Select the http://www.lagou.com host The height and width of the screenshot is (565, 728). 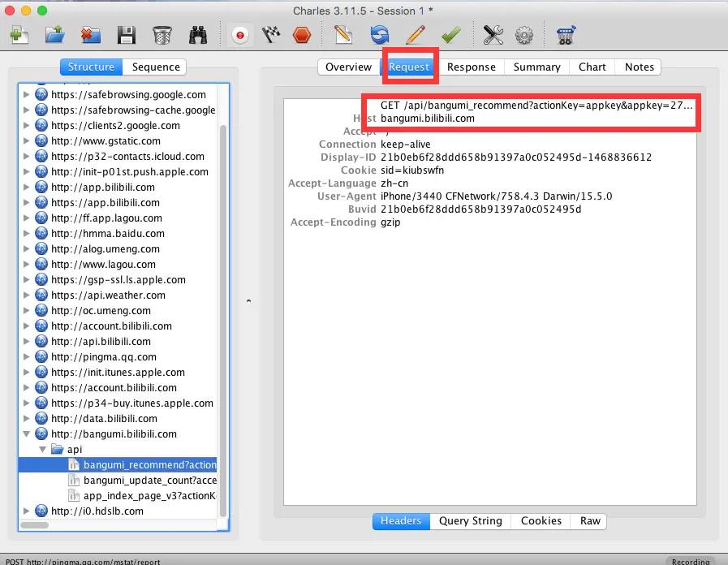click(103, 264)
